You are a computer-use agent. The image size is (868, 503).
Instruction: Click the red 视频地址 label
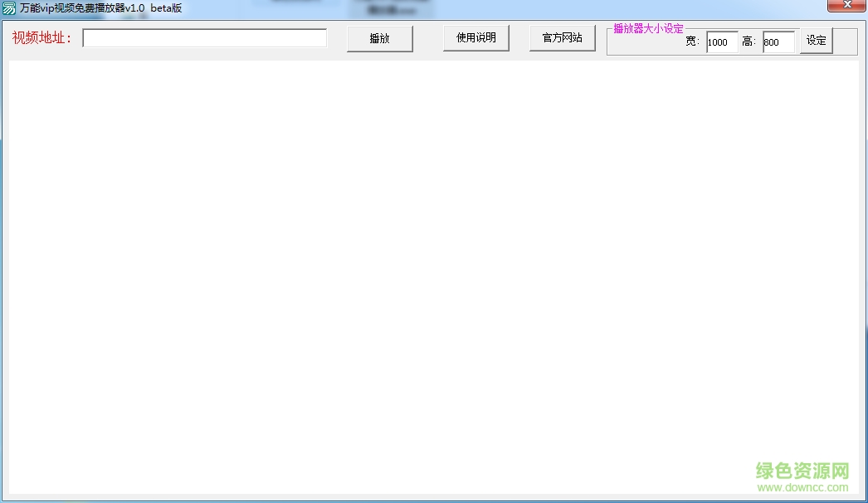point(43,37)
